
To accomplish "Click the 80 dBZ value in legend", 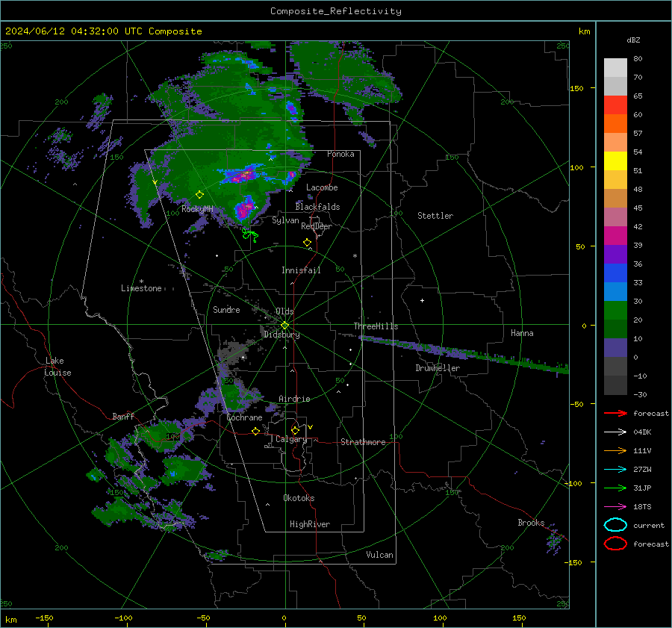I will click(638, 59).
